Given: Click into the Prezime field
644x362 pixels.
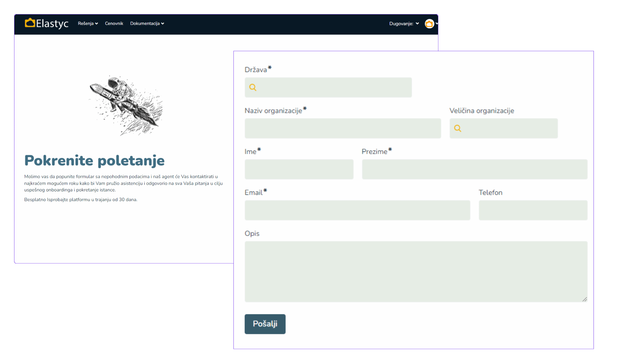Looking at the screenshot, I should (x=475, y=169).
